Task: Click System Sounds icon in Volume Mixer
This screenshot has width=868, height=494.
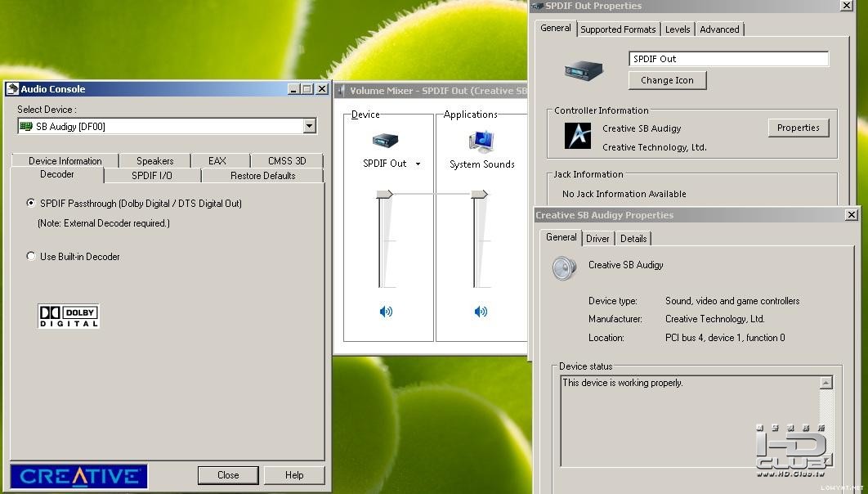Action: [481, 141]
